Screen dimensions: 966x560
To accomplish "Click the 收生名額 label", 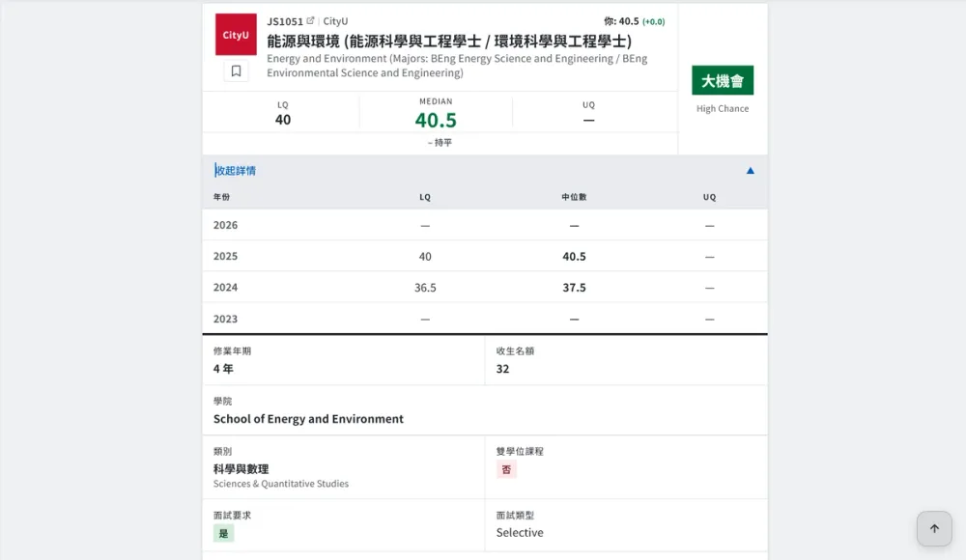I will pyautogui.click(x=515, y=351).
